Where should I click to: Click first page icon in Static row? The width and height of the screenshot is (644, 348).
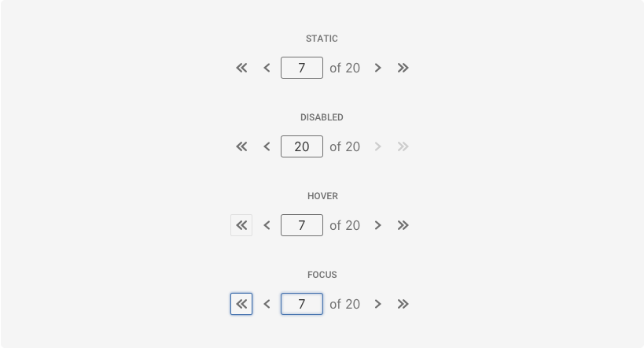pos(241,68)
